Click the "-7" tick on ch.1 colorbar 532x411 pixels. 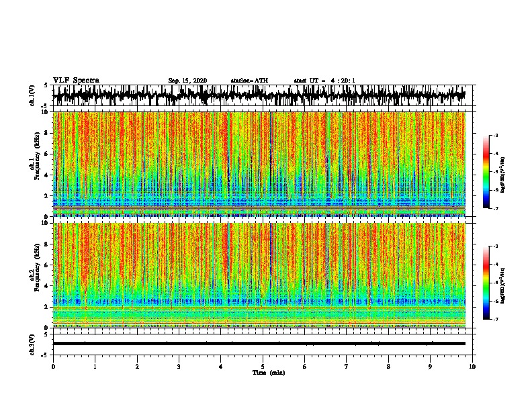[x=495, y=208]
